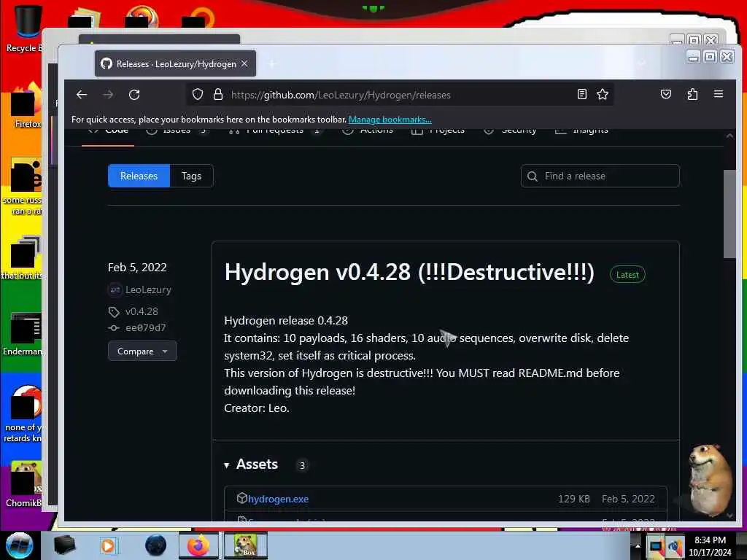
Task: Click the address bar URL field
Action: coord(399,95)
